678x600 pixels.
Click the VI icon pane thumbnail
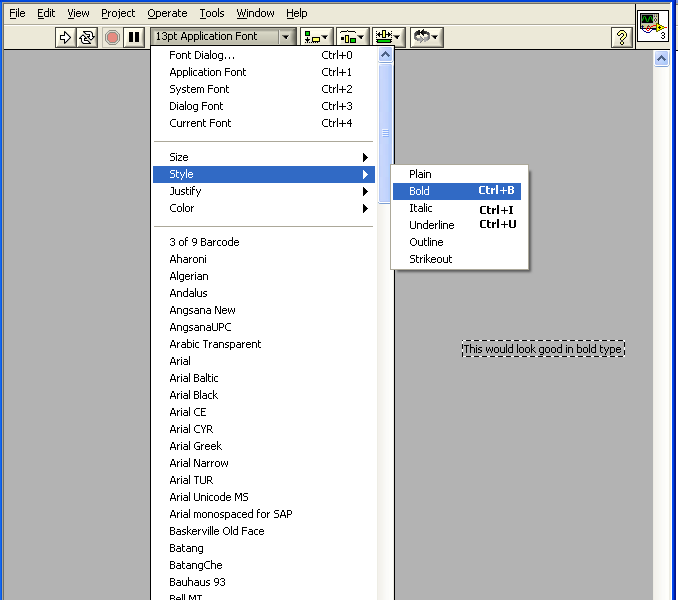(653, 25)
